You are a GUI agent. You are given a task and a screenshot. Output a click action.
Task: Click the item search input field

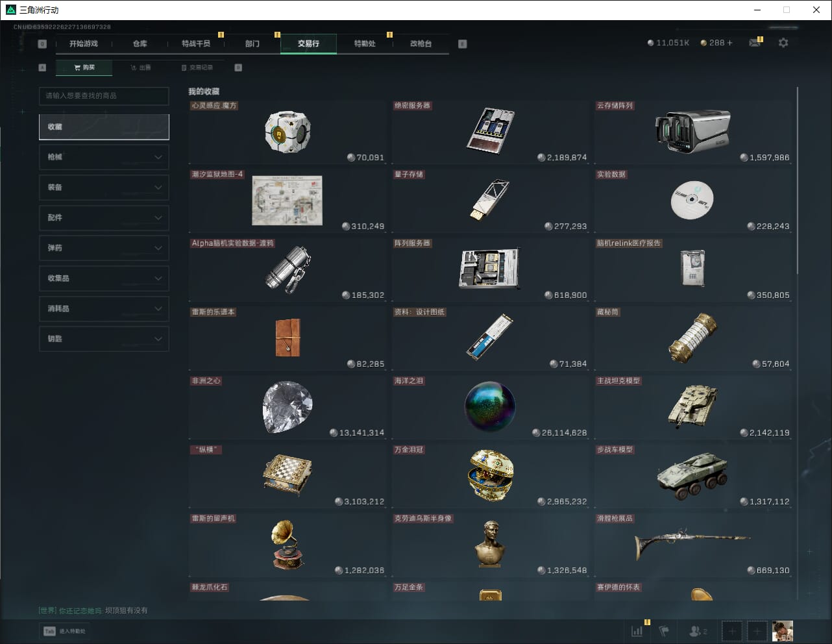pyautogui.click(x=104, y=96)
